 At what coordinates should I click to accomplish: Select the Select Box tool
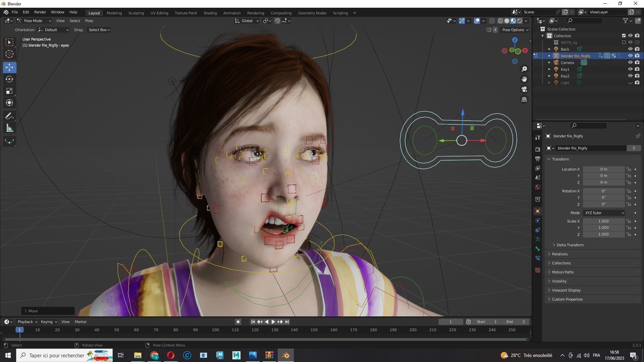9,42
